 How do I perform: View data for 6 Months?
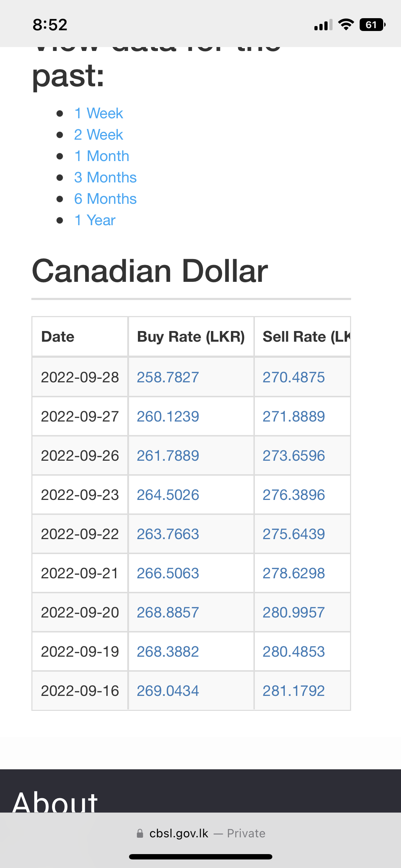(105, 199)
